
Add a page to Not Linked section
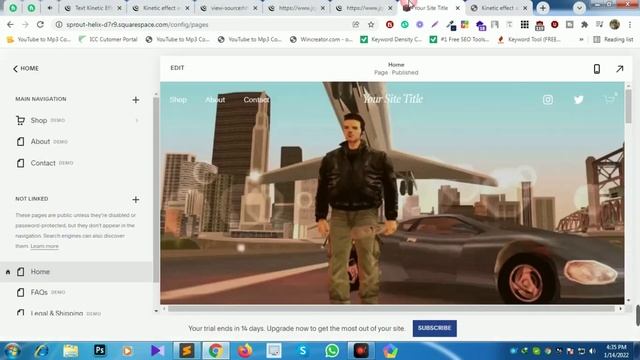136,199
